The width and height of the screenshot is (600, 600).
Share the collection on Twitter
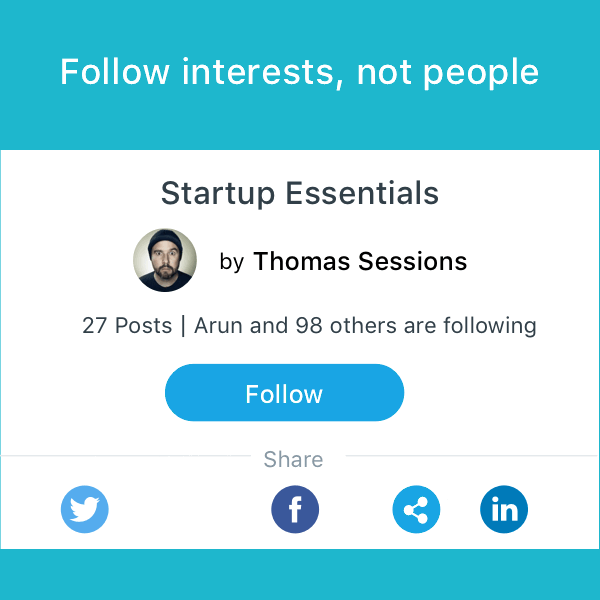[85, 510]
